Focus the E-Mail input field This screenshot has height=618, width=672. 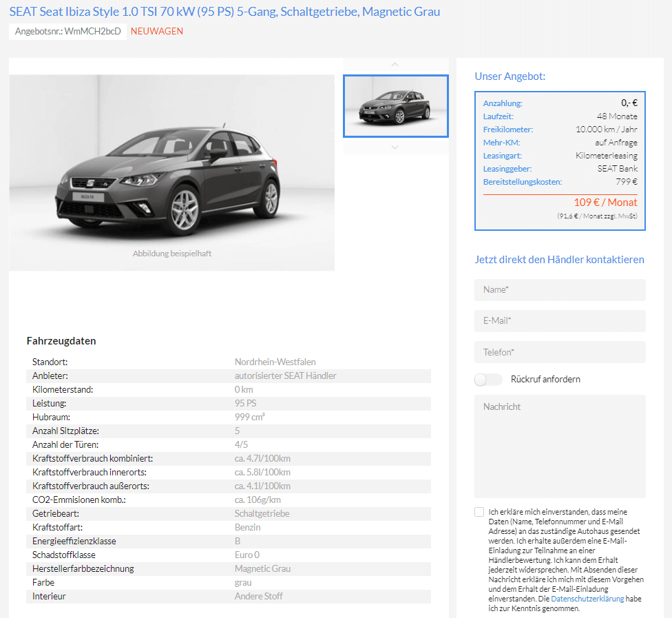coord(560,321)
